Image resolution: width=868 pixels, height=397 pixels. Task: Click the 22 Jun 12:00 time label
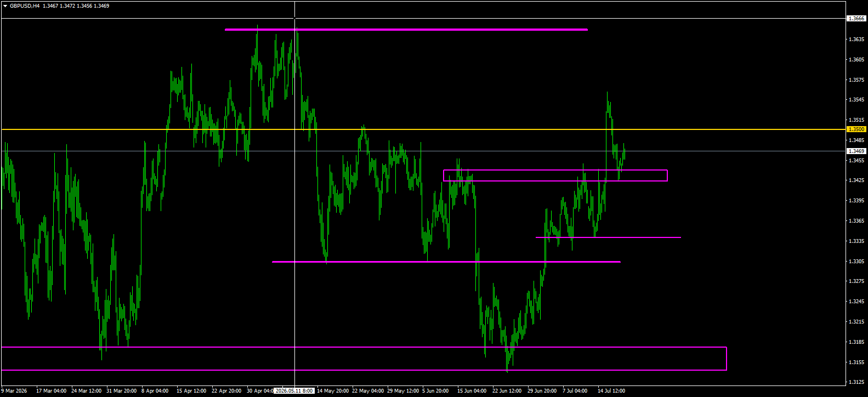click(x=507, y=391)
